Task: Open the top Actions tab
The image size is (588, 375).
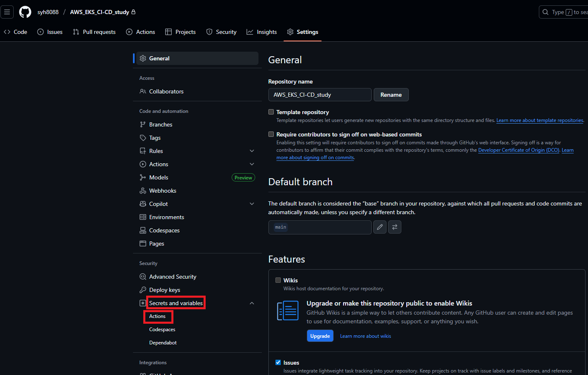Action: [140, 32]
